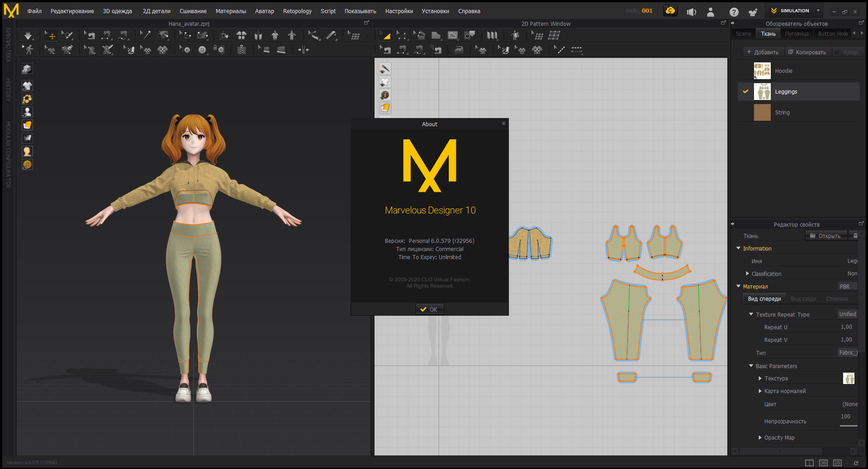
Task: Collapse the Information section
Action: tap(739, 248)
